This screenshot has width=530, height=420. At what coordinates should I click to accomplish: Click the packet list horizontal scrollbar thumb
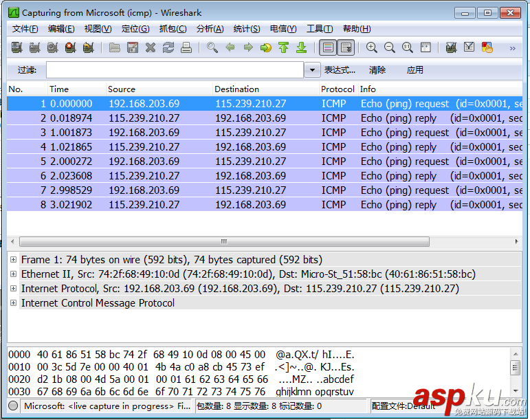coord(224,241)
